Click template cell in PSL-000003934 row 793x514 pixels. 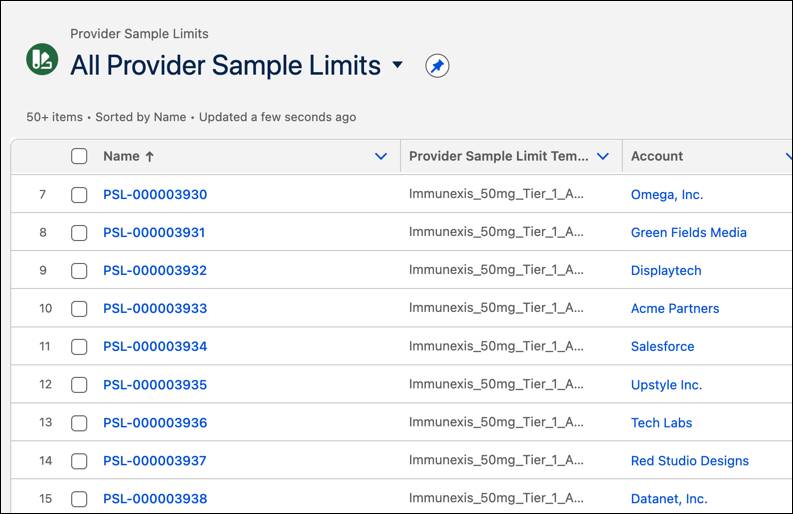(496, 346)
